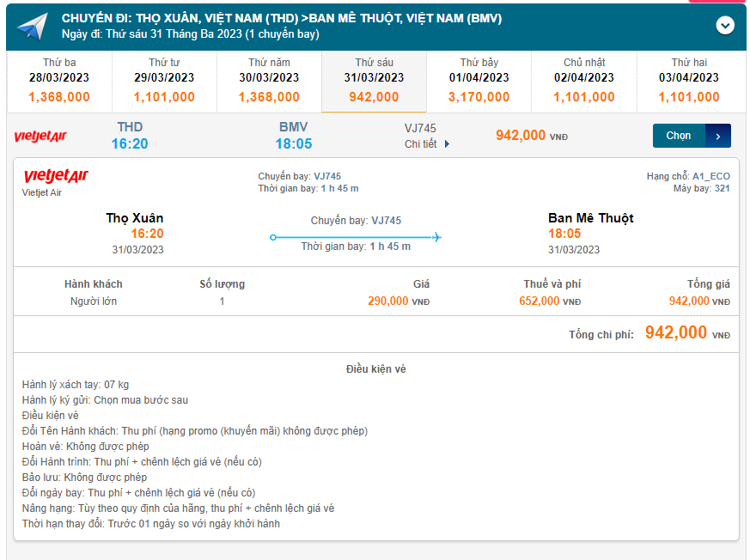Select Thứ ba 28/03/2023 date tab
This screenshot has width=750, height=560.
[x=59, y=81]
